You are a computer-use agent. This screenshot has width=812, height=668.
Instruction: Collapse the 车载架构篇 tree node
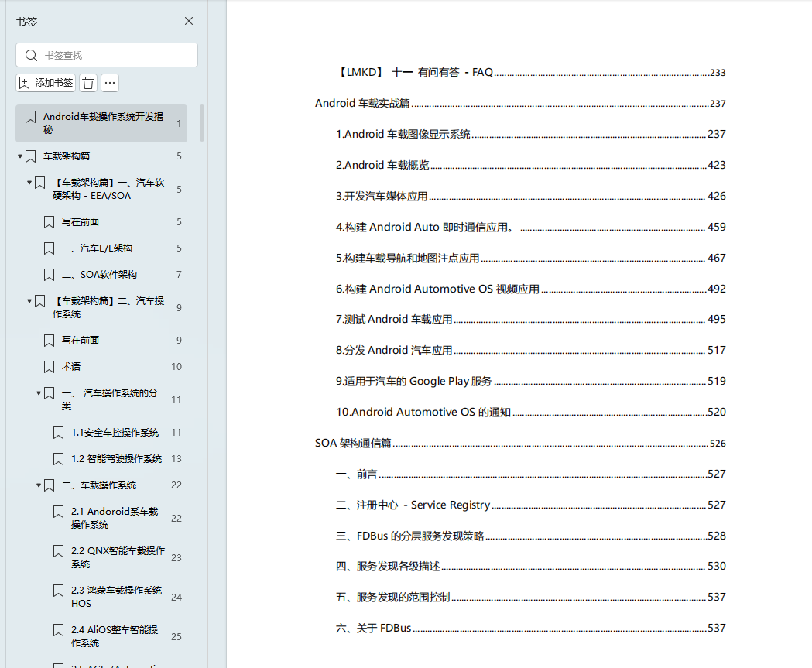pos(20,156)
